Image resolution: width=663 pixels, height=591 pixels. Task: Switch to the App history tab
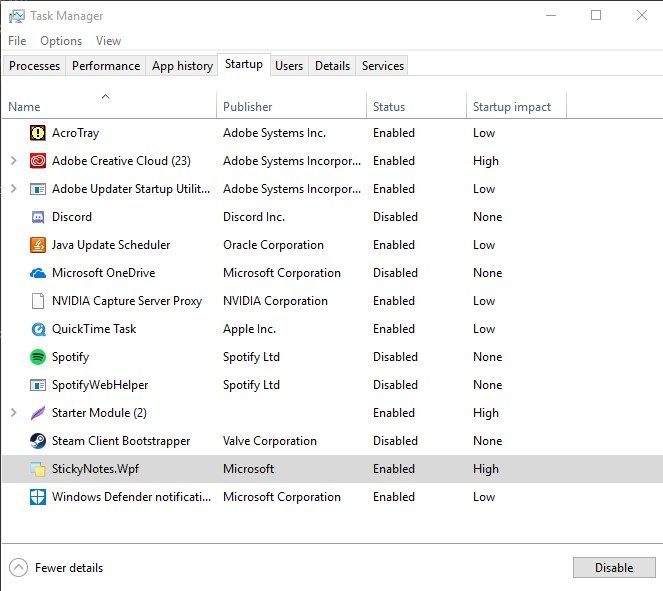[182, 66]
